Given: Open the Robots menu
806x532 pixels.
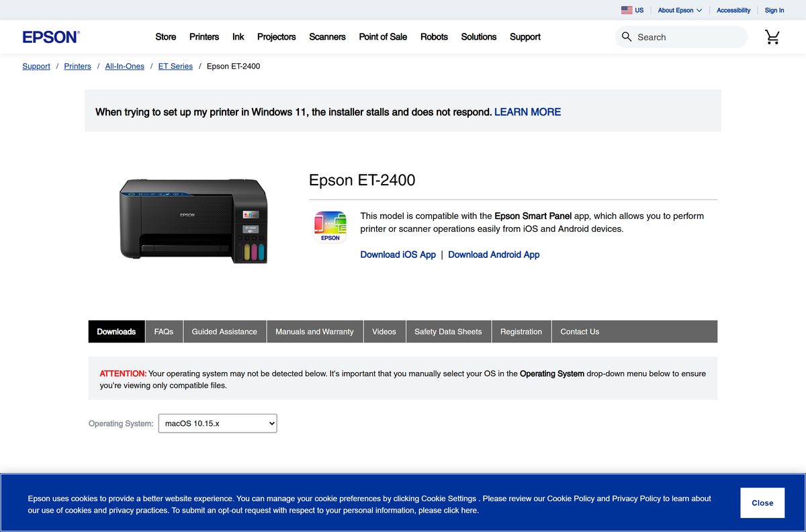Looking at the screenshot, I should point(434,37).
